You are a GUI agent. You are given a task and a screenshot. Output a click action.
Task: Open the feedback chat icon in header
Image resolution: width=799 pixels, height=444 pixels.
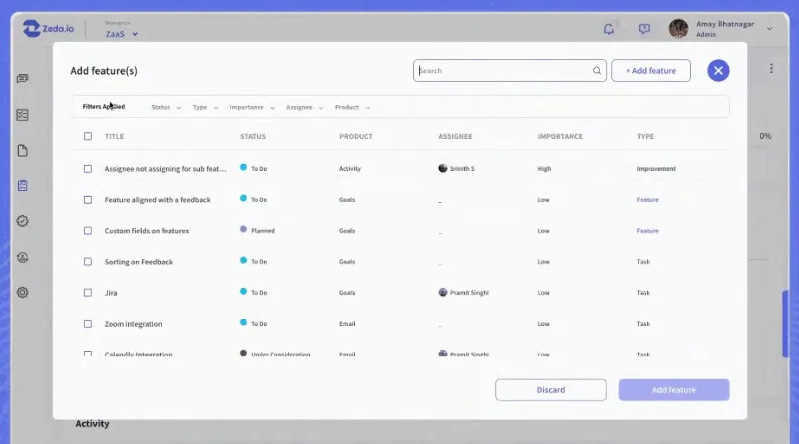644,29
